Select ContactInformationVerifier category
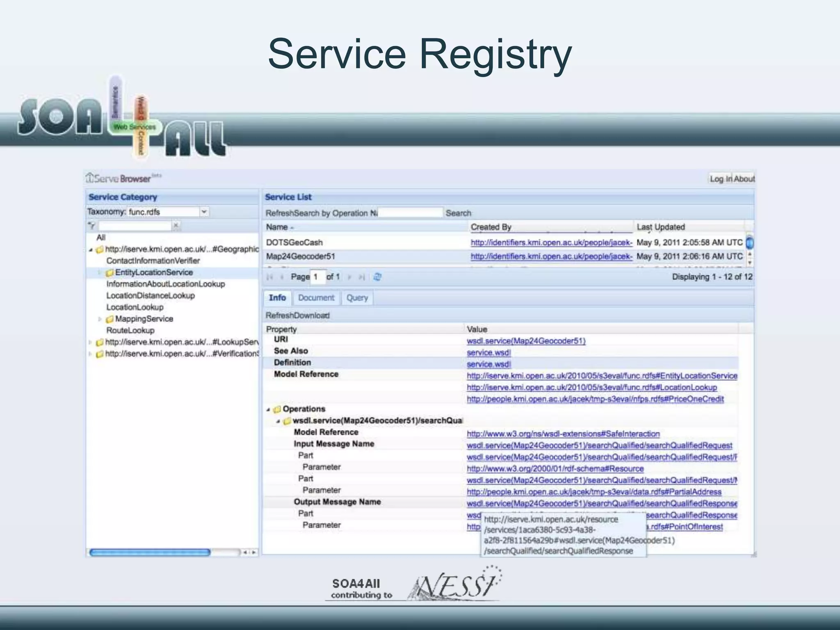 point(153,261)
